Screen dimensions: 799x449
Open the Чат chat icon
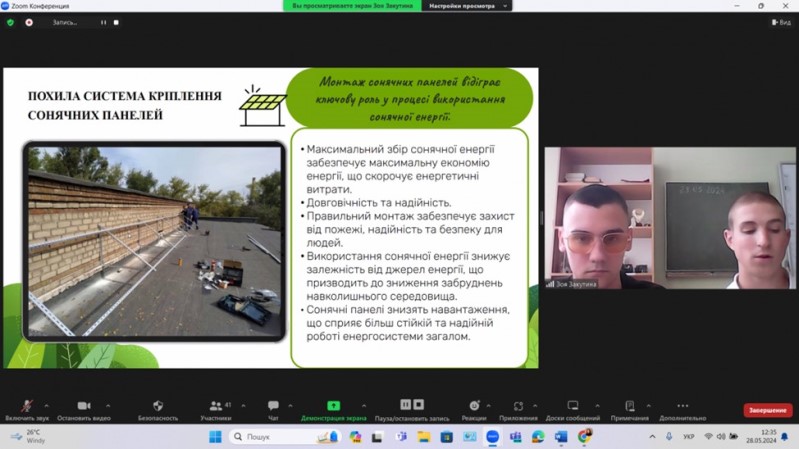(x=273, y=406)
